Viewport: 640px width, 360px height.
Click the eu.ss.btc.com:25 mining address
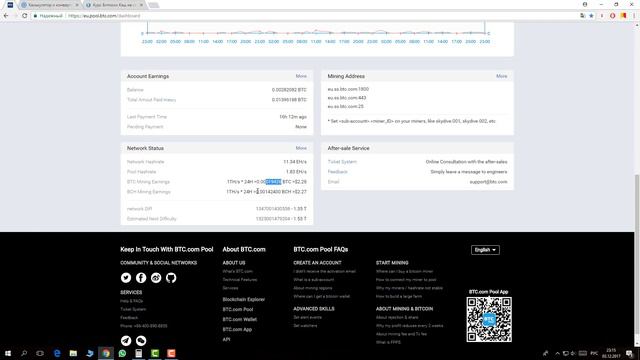coord(345,107)
